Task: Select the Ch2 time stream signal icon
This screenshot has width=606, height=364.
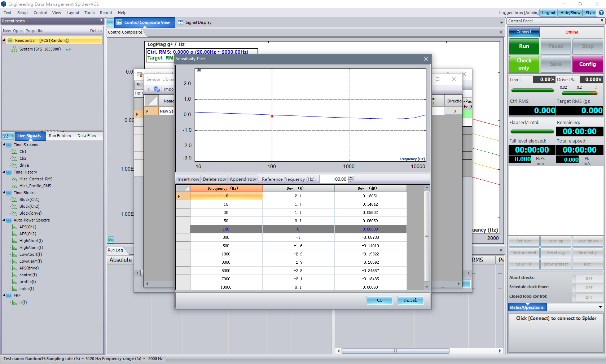Action: (14, 158)
